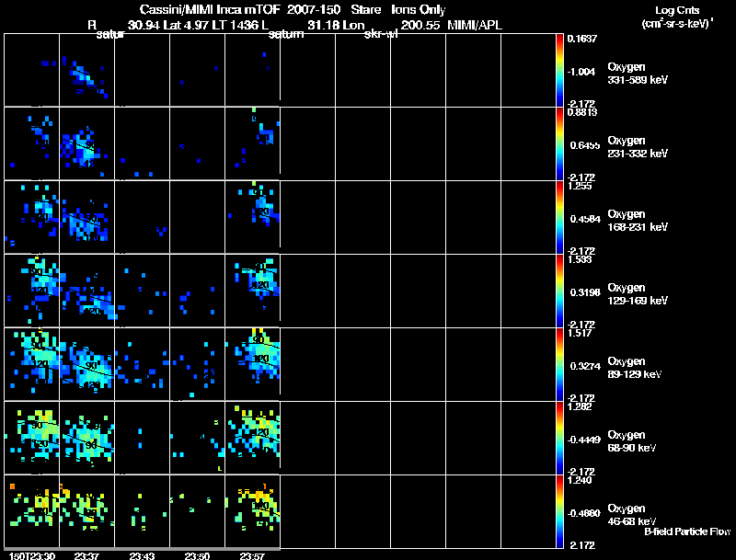This screenshot has width=736, height=560.
Task: Click the '23:50' time axis label
Action: [x=197, y=556]
